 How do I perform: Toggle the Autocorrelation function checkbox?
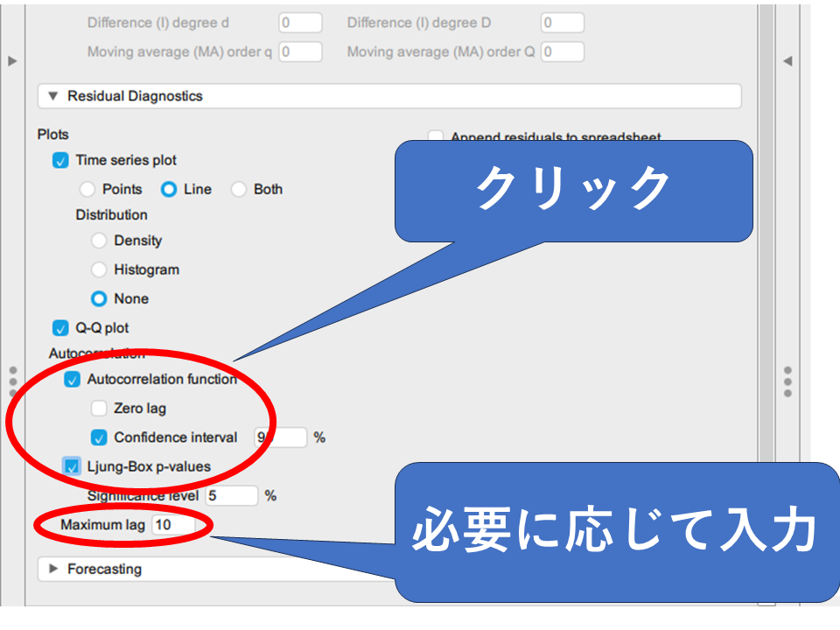[73, 380]
